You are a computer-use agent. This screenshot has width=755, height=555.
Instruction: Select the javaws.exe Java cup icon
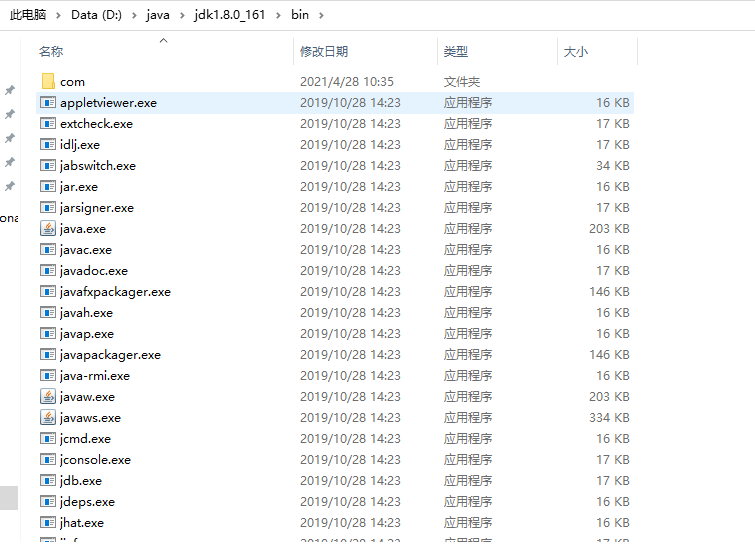point(48,417)
